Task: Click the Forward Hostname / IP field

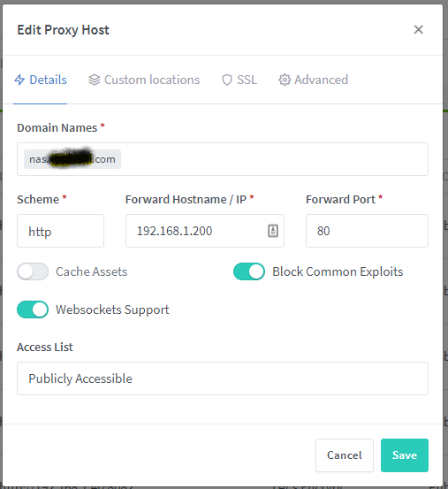Action: (x=205, y=231)
